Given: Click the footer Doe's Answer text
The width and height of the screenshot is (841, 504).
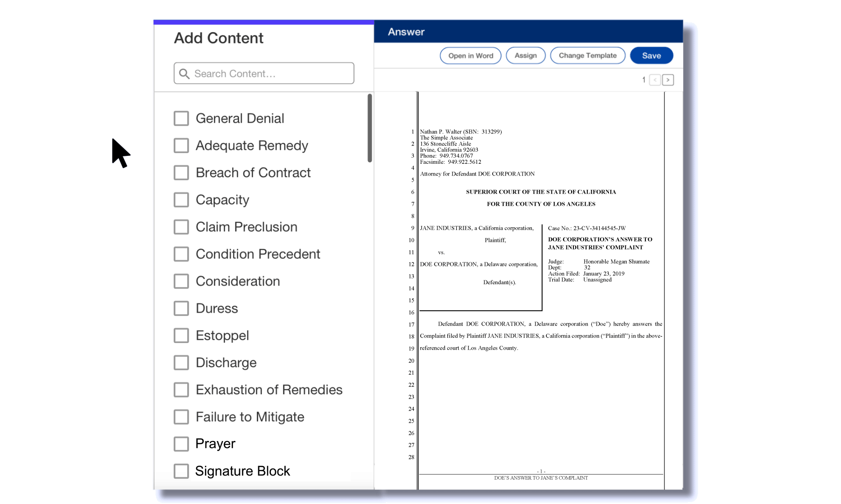Looking at the screenshot, I should (541, 478).
